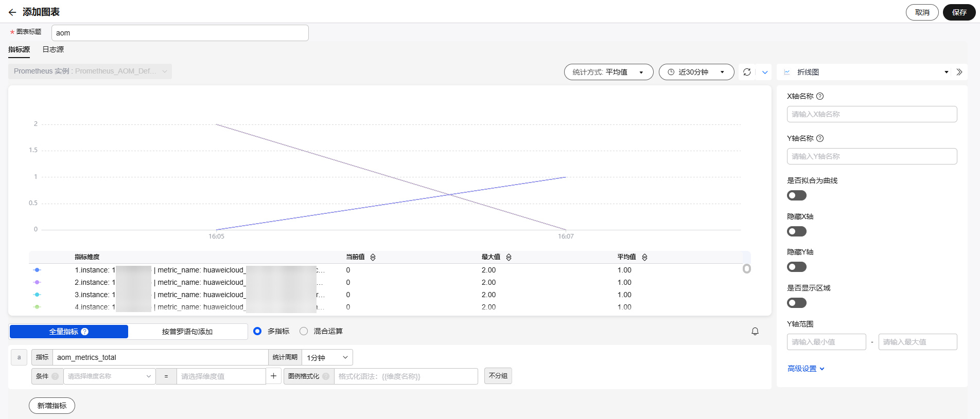Viewport: 980px width, 419px height.
Task: Click the Y轴名称 help icon
Action: click(820, 138)
